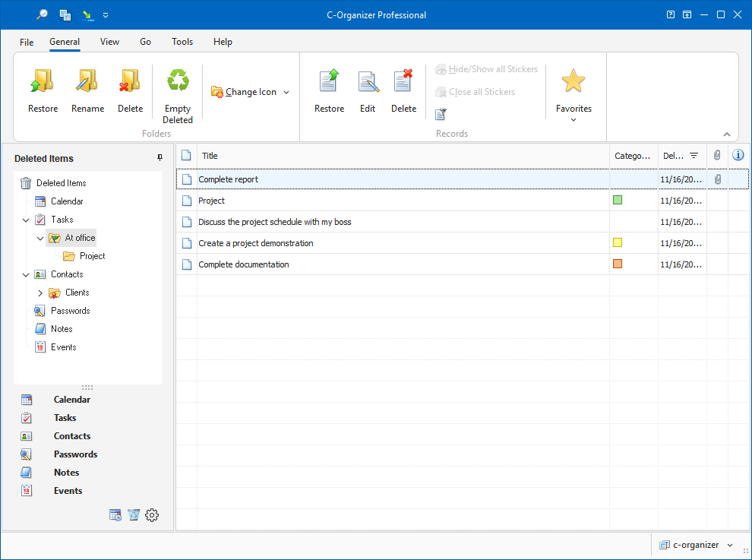
Task: Open the Tools ribbon tab
Action: pos(182,42)
